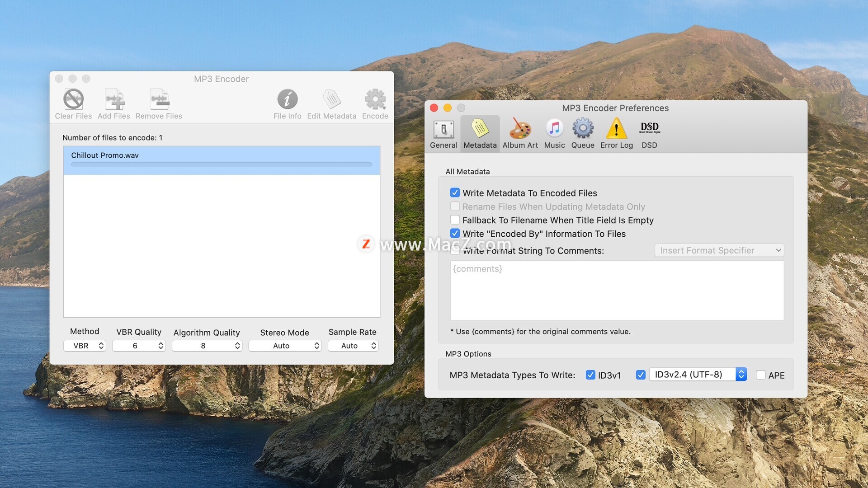This screenshot has width=868, height=488.
Task: Enable the APE metadata checkbox
Action: 761,375
